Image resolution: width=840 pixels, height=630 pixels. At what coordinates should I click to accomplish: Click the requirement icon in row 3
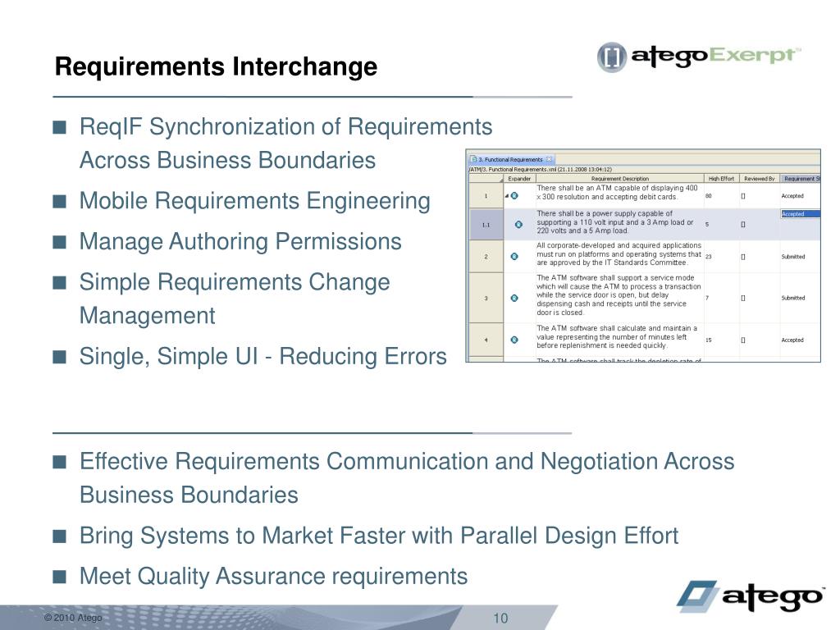(x=514, y=298)
